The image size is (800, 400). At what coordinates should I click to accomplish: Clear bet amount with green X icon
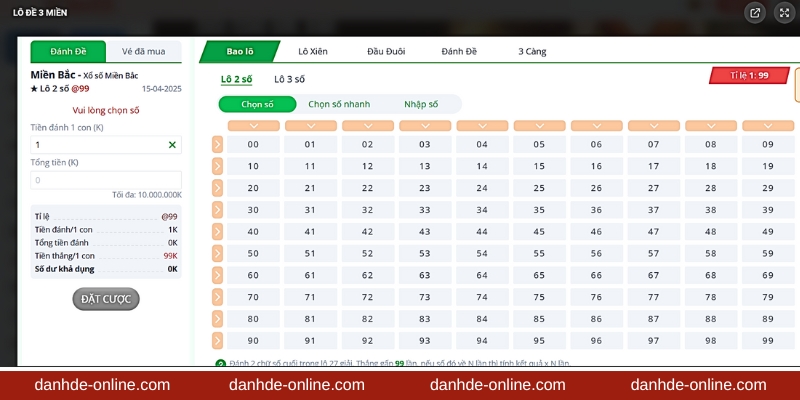pos(172,145)
